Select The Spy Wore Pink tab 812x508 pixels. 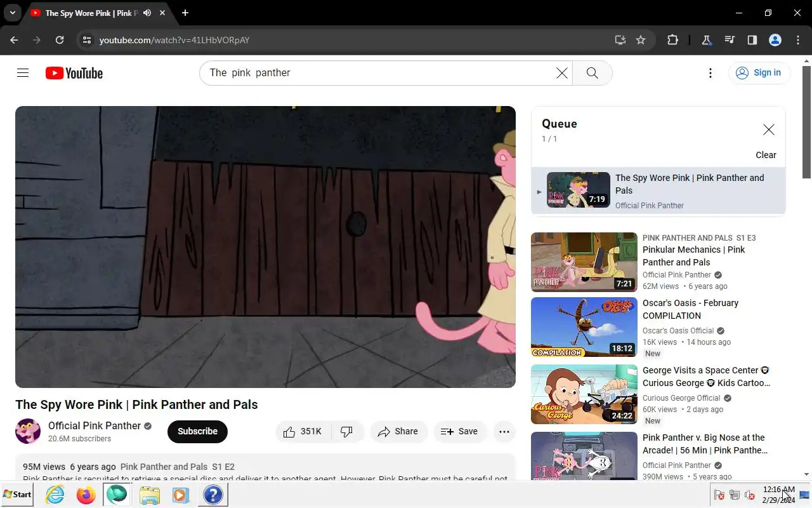pos(91,13)
